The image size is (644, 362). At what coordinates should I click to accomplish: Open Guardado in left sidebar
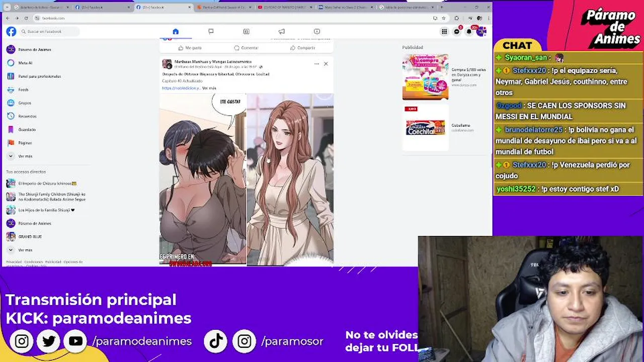tap(27, 129)
